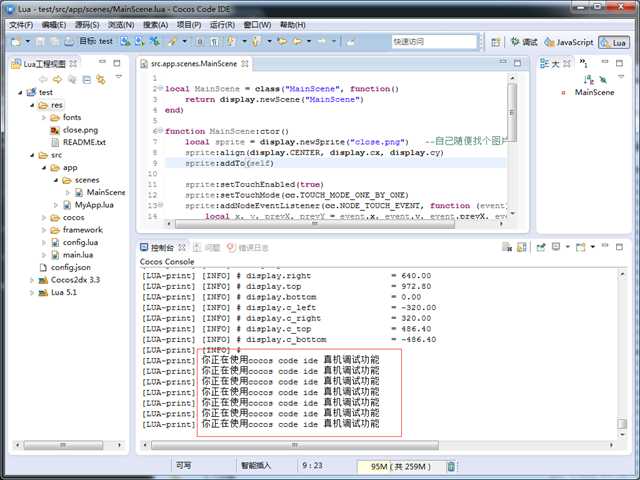Click the console vertical scrollbar thumb
The width and height of the screenshot is (640, 480).
tap(622, 424)
